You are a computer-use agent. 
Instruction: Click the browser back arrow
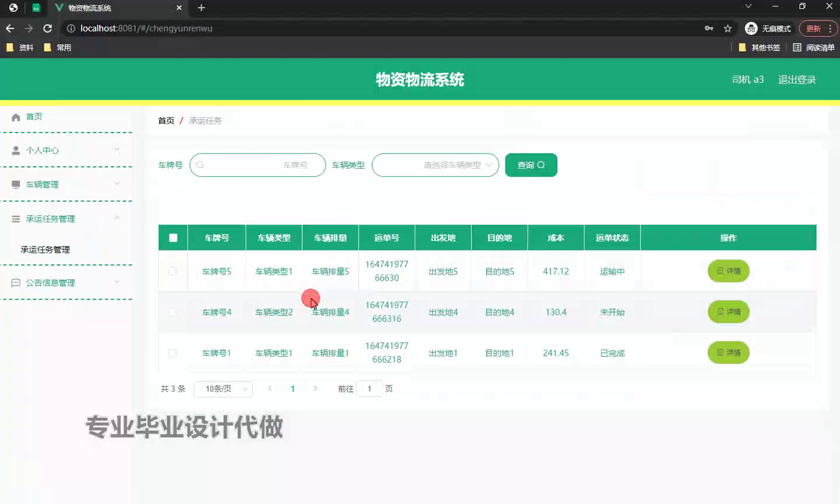pos(10,28)
